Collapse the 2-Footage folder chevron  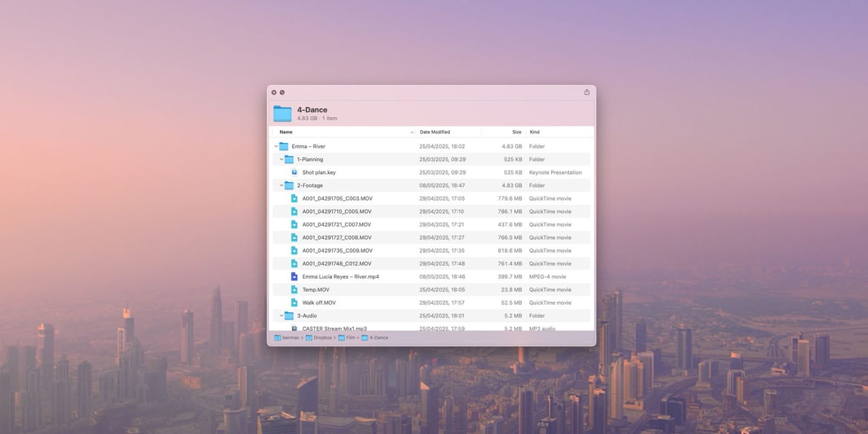coord(282,186)
